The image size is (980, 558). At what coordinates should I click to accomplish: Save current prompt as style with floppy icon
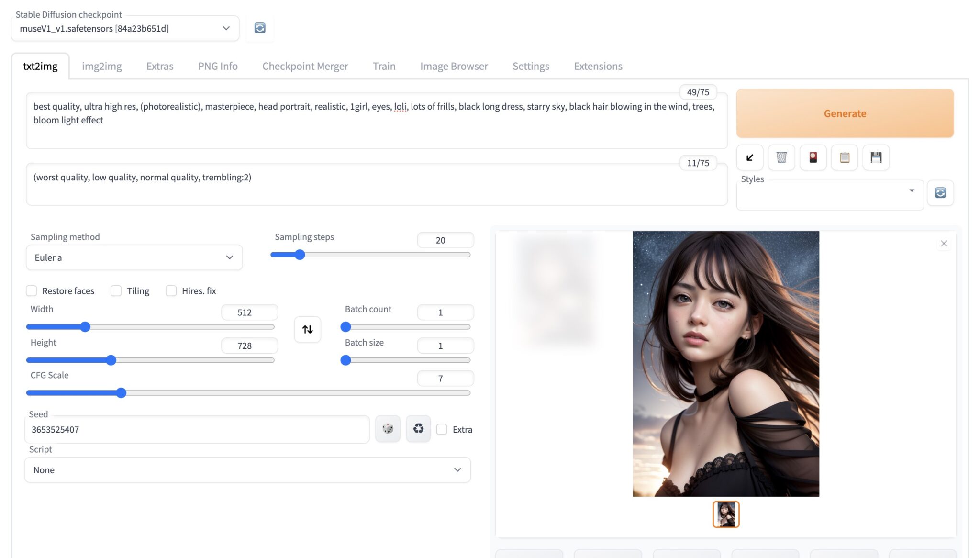point(876,157)
